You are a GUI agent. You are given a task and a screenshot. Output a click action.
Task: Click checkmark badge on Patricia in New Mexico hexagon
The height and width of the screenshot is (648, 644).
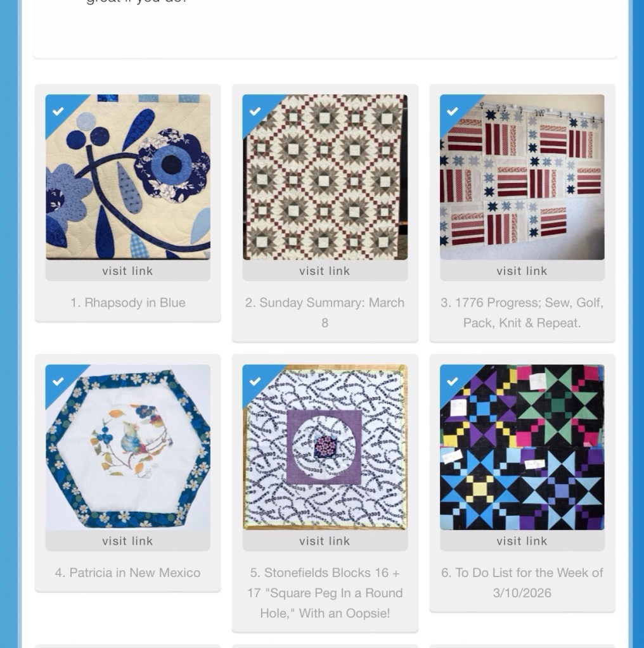click(58, 381)
